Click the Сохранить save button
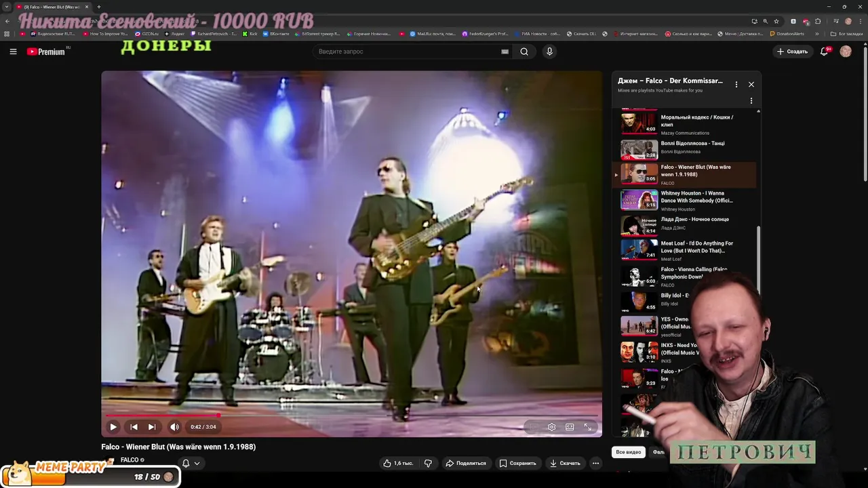The width and height of the screenshot is (868, 488). click(x=518, y=464)
